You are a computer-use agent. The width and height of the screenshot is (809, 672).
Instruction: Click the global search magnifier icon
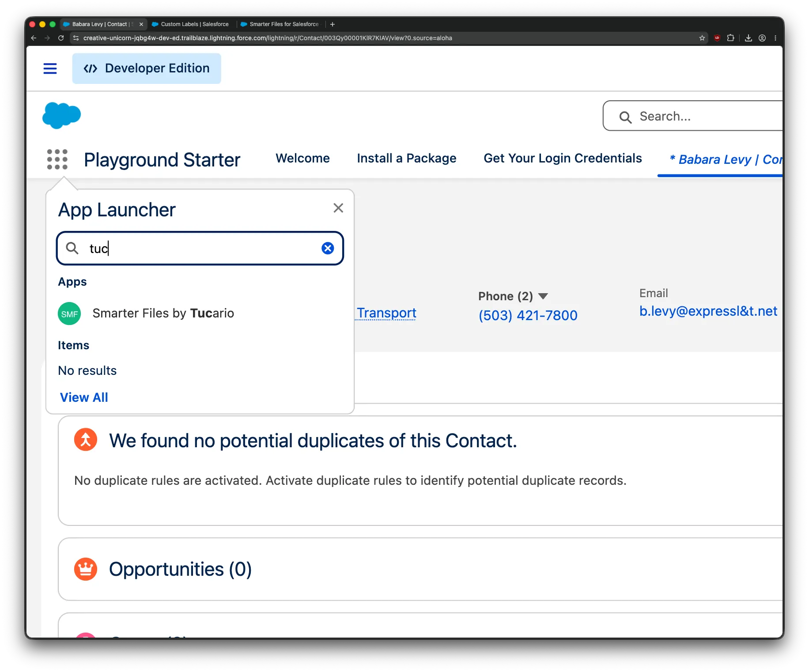(x=625, y=117)
